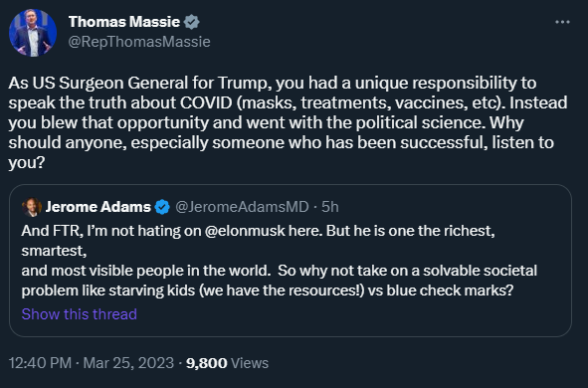588x388 pixels.
Task: Click Jerome Adams' small avatar photo
Action: [32, 207]
